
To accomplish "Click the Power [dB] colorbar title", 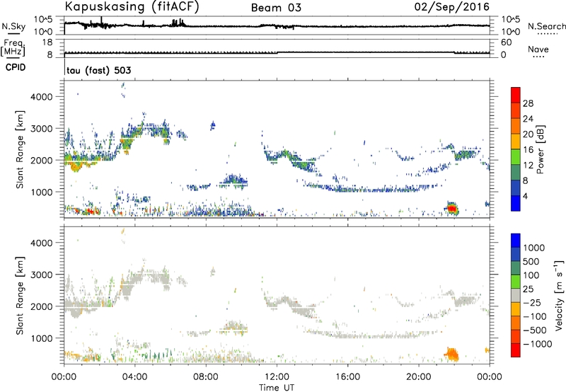I will [x=540, y=149].
